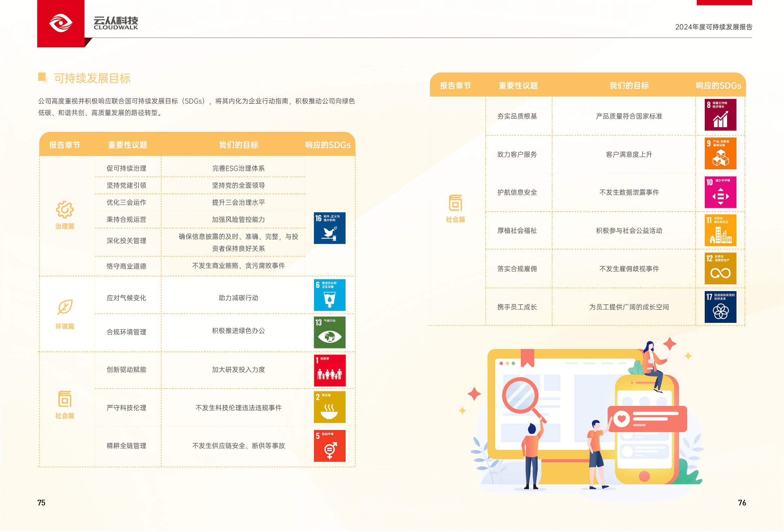The height and width of the screenshot is (532, 784).
Task: Click the 治理篇 gear icon
Action: pyautogui.click(x=64, y=210)
